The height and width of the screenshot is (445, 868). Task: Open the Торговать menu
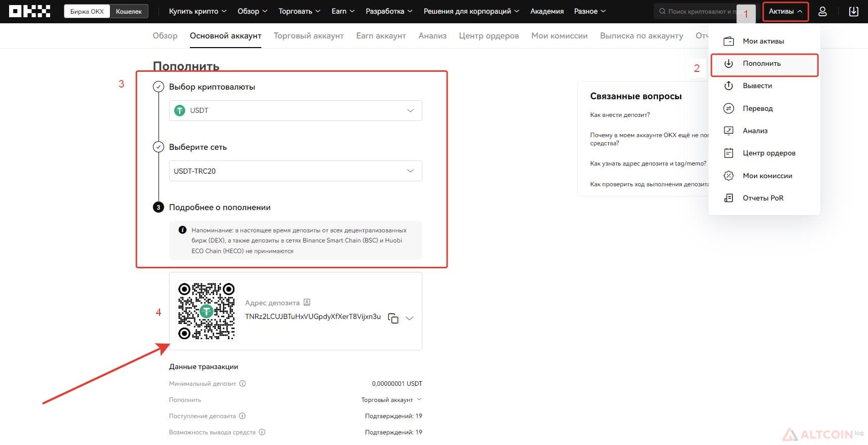299,11
